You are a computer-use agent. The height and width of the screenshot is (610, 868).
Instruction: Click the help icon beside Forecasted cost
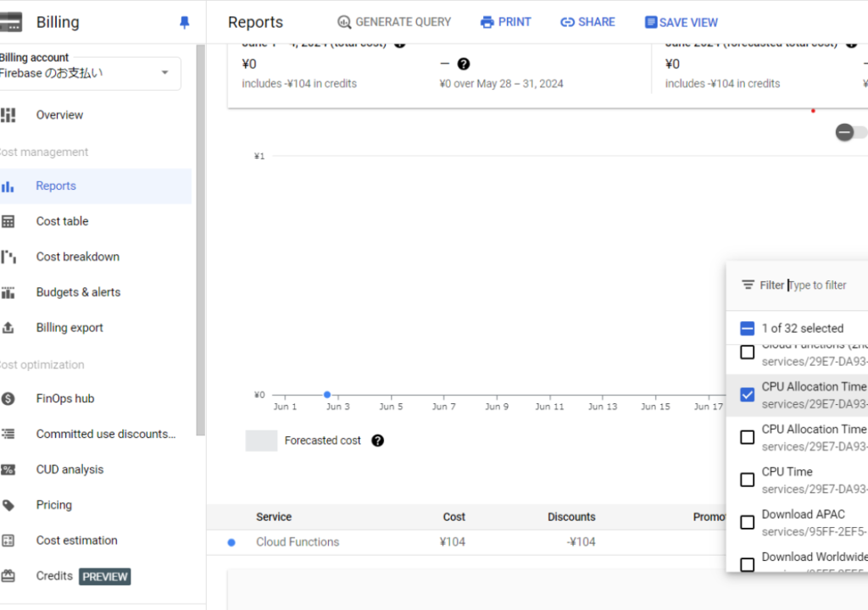[x=378, y=441]
